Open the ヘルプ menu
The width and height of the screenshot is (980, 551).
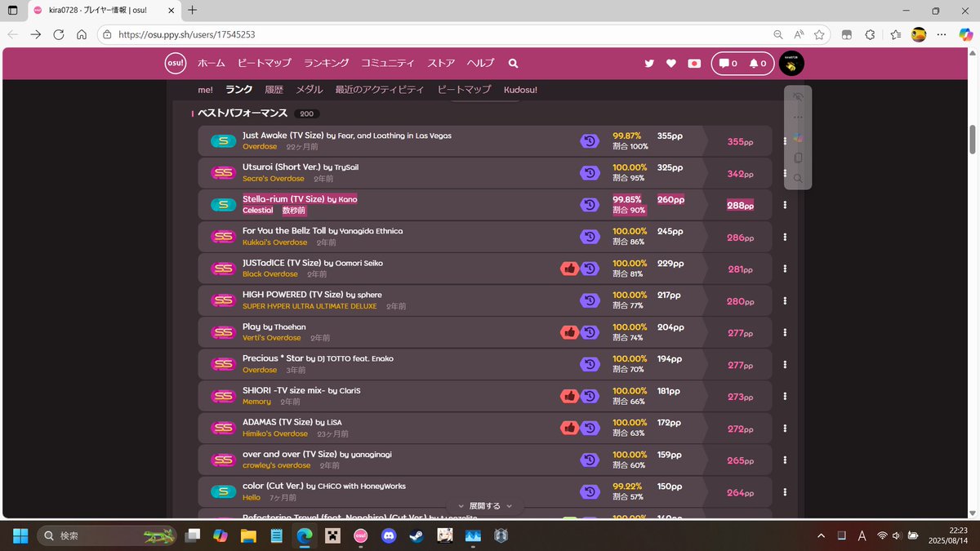tap(480, 63)
